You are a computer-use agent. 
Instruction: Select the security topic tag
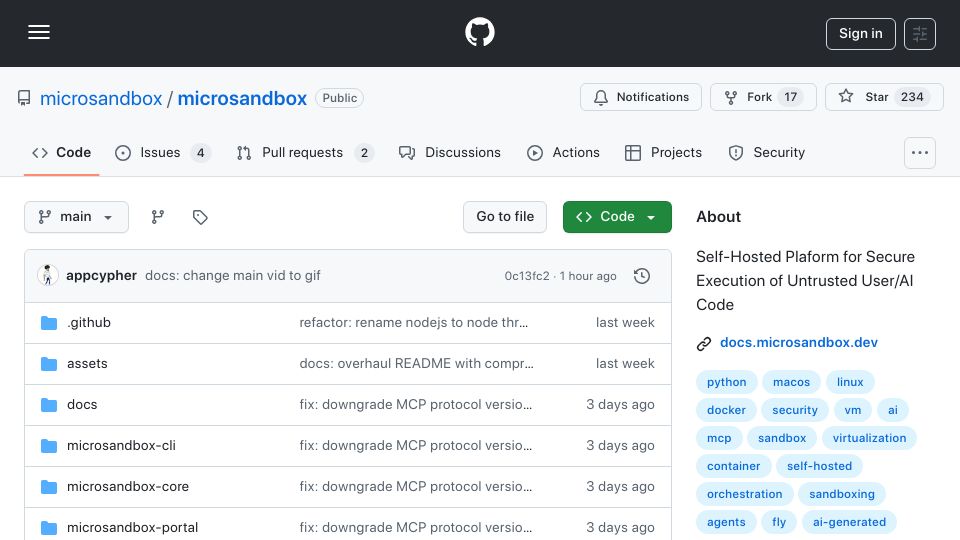coord(795,410)
